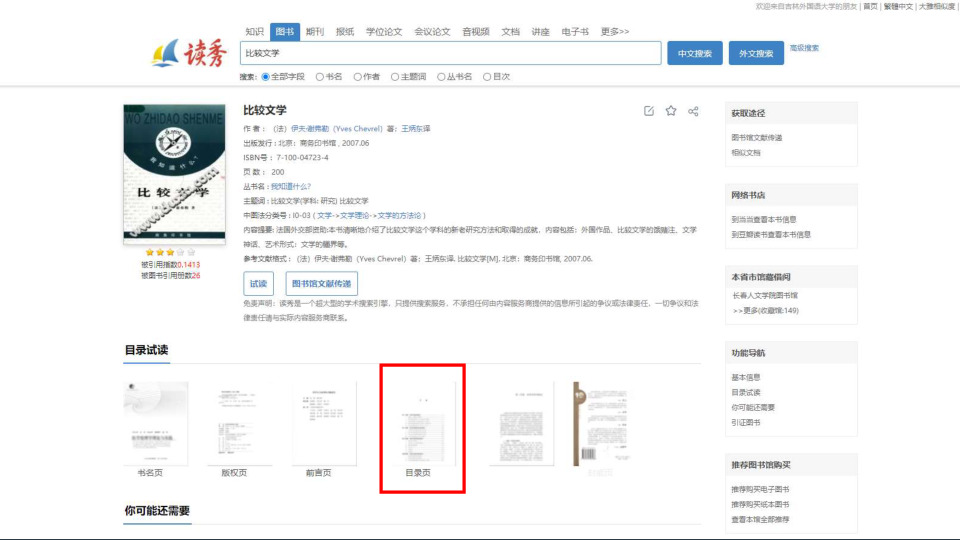Image resolution: width=960 pixels, height=540 pixels.
Task: Open sidebar link 相似文档
Action: pos(746,153)
